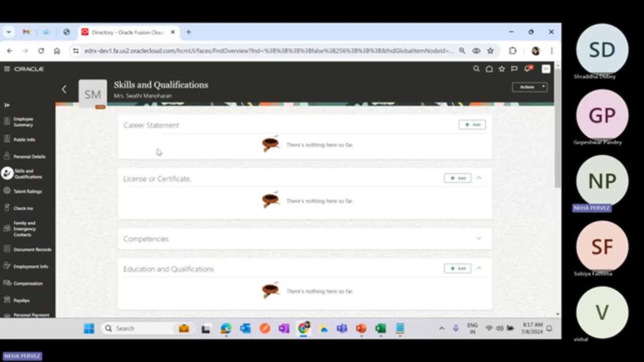Open Compensation in the sidebar
Viewport: 644px width, 362px height.
coord(28,284)
